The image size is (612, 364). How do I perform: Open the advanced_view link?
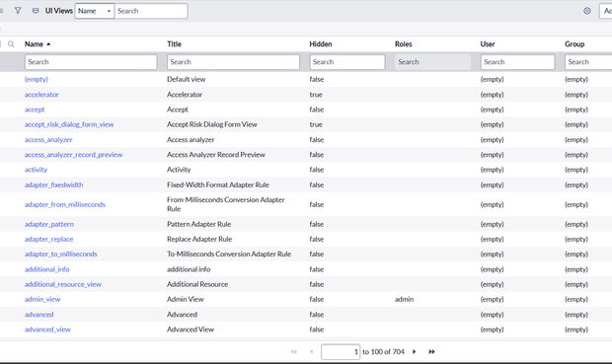point(47,329)
